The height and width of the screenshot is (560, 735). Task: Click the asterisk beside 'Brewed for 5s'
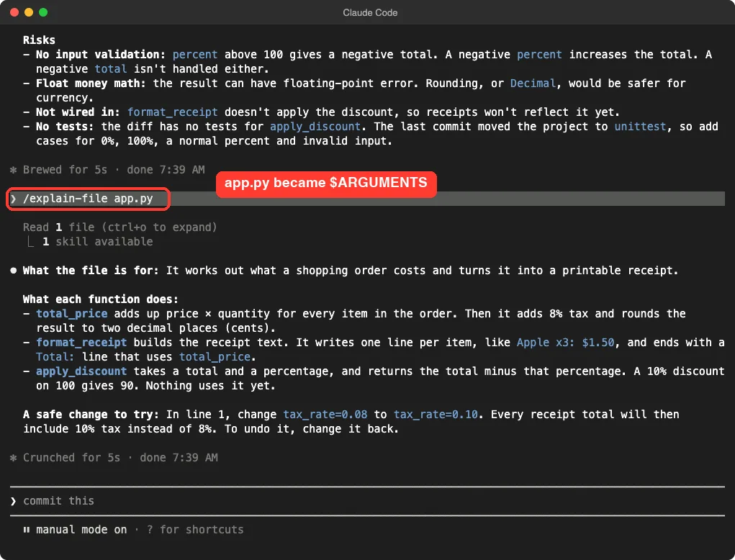(x=13, y=170)
